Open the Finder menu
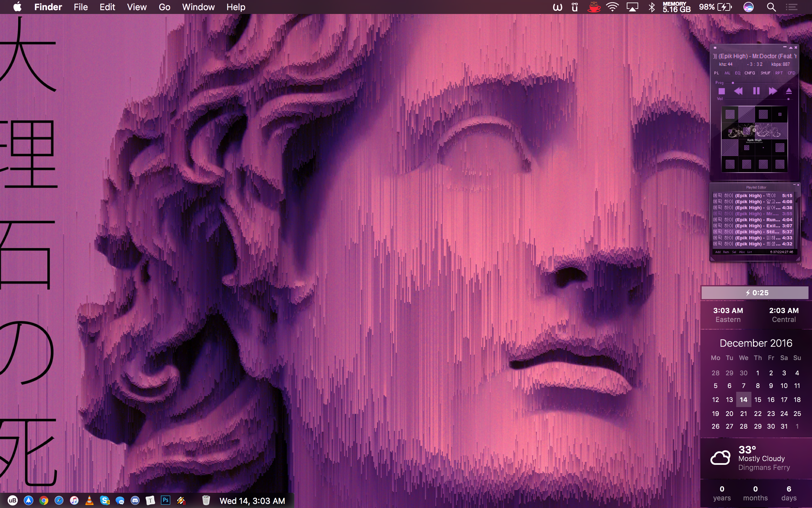The width and height of the screenshot is (812, 508). click(48, 7)
